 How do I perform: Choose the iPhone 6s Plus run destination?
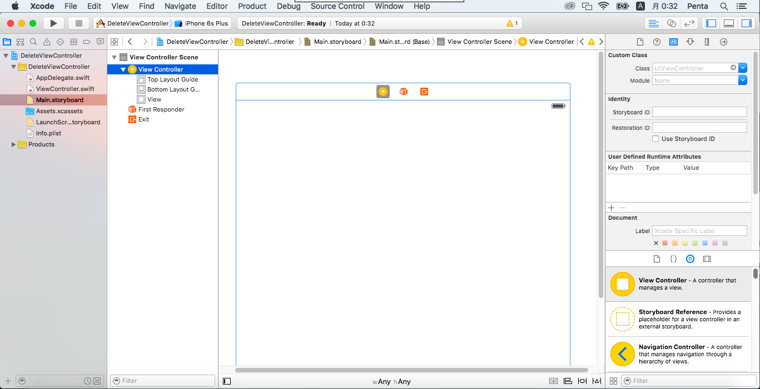tap(201, 23)
